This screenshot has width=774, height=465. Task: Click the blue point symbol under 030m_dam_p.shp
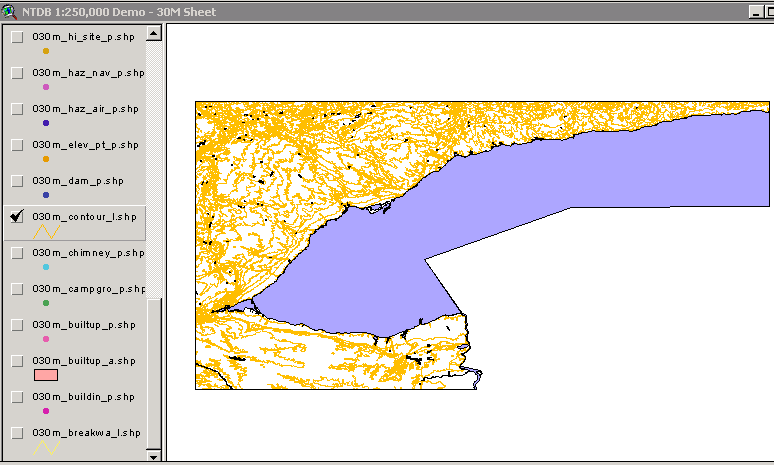coord(46,195)
